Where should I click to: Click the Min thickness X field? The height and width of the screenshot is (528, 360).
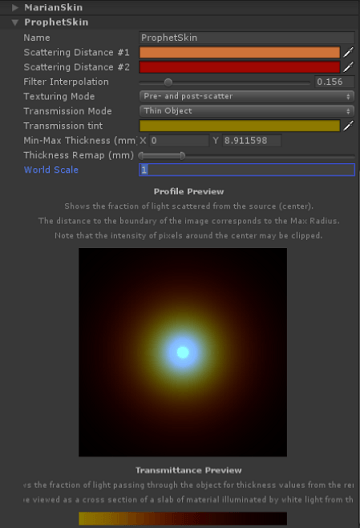pos(179,140)
